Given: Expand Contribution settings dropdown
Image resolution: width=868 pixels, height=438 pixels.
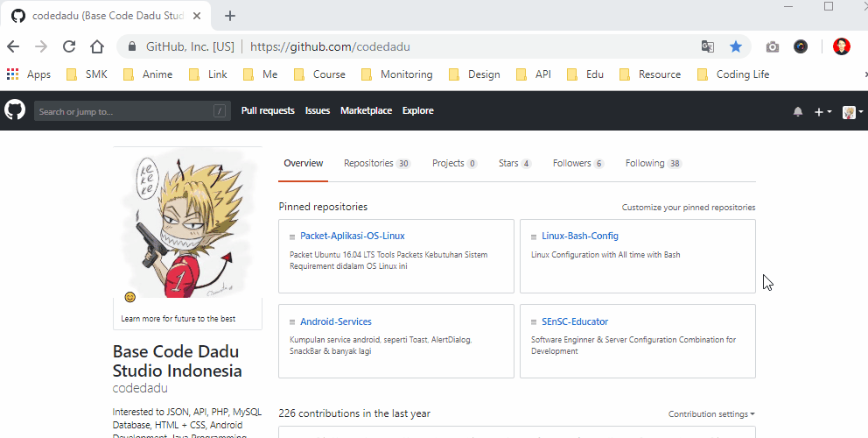Looking at the screenshot, I should (711, 414).
